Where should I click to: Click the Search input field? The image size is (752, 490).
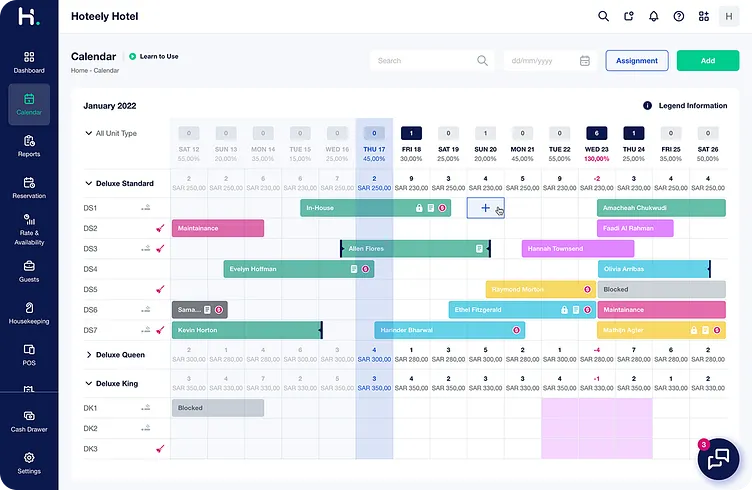(x=431, y=60)
